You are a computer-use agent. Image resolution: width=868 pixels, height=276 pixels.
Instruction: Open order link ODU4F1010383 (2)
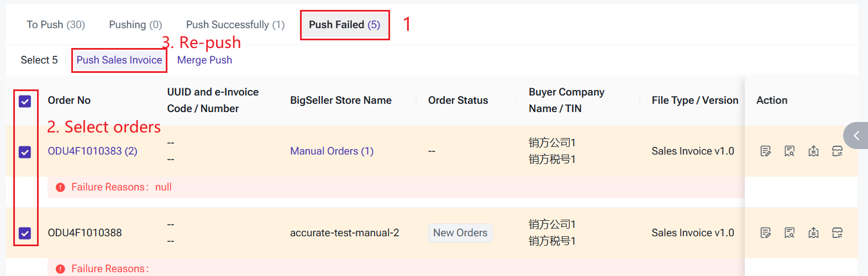point(92,151)
